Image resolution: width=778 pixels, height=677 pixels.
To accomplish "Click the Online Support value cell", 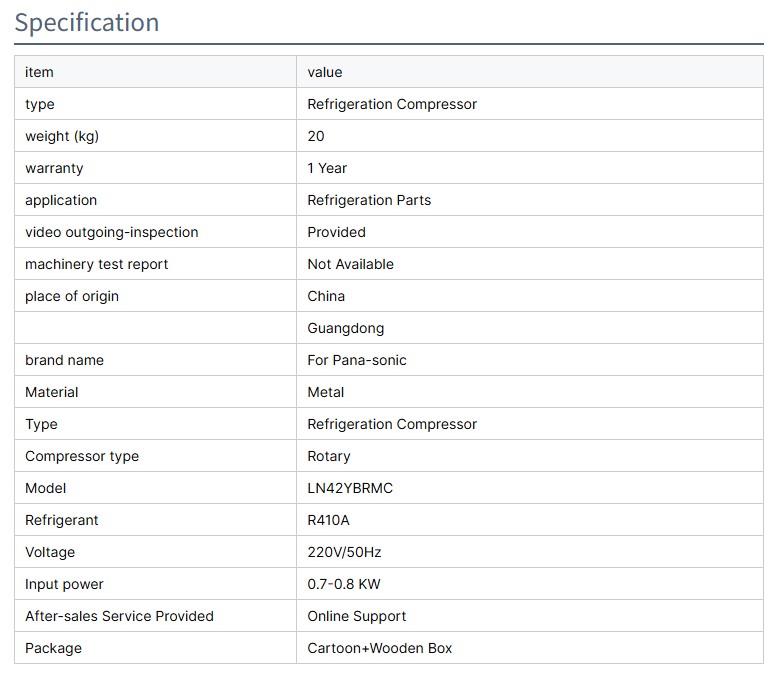I will click(x=357, y=616).
